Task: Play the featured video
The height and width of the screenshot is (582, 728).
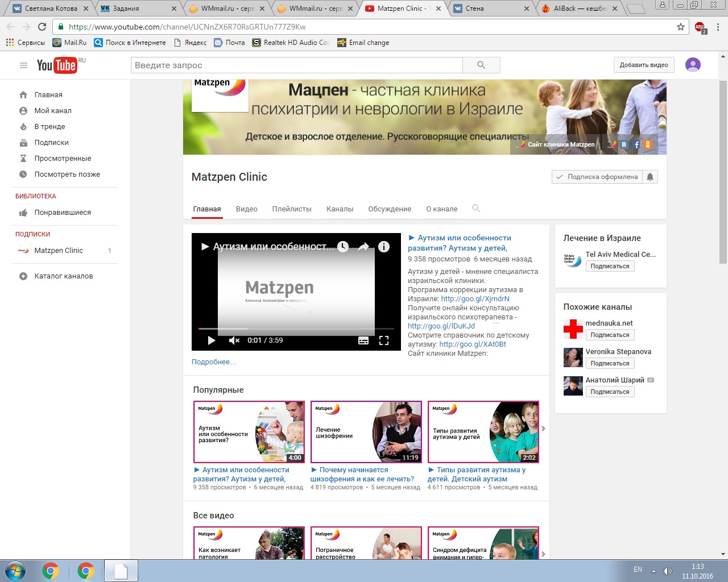Action: pyautogui.click(x=212, y=340)
